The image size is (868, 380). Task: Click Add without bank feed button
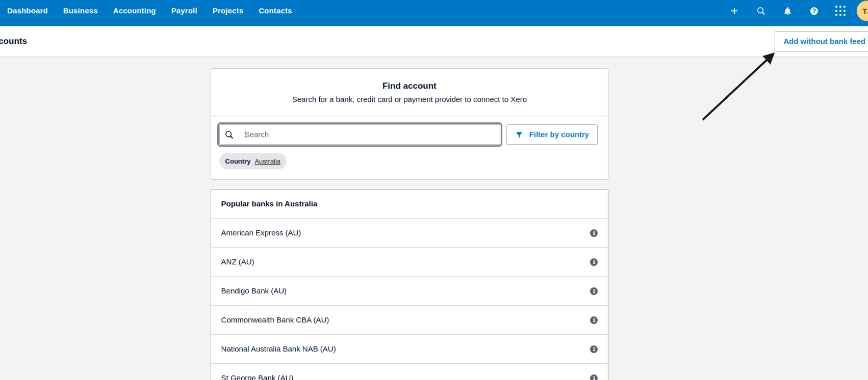(822, 41)
